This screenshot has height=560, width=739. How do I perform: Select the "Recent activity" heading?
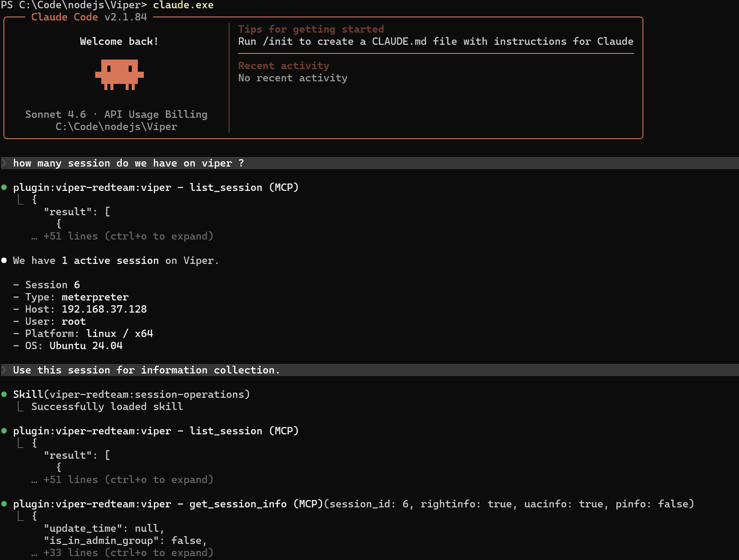coord(283,66)
